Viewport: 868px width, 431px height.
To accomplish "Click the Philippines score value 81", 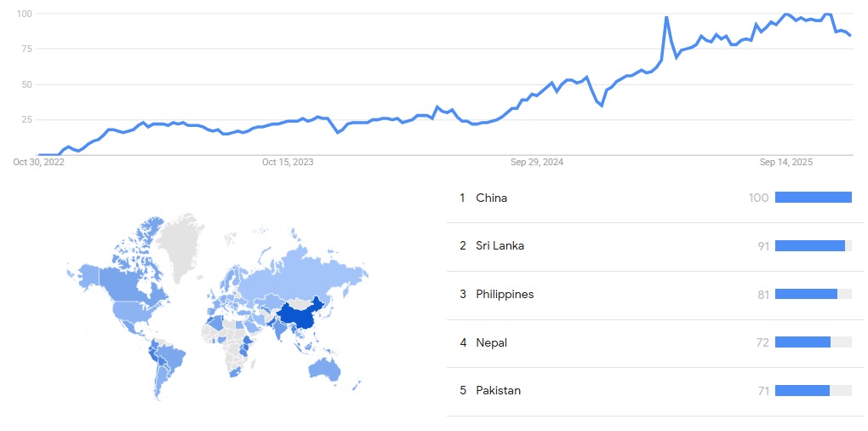I will (762, 294).
